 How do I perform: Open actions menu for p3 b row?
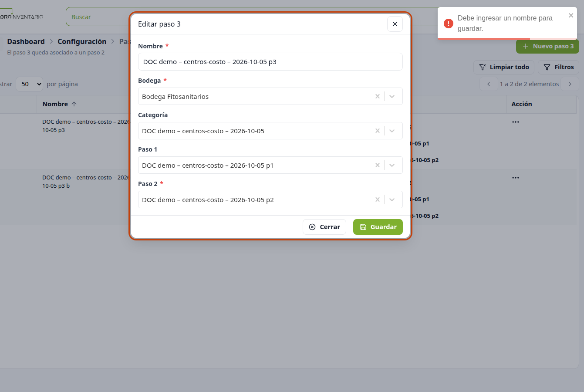(516, 178)
